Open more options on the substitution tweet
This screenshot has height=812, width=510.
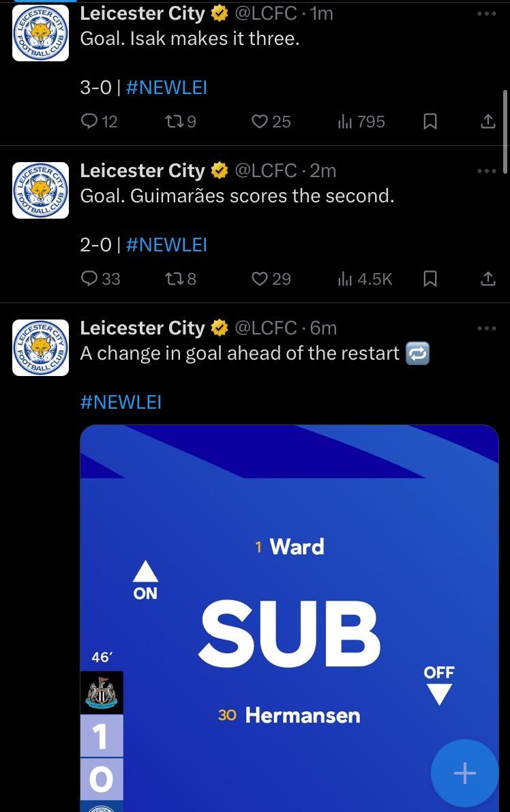click(x=487, y=328)
